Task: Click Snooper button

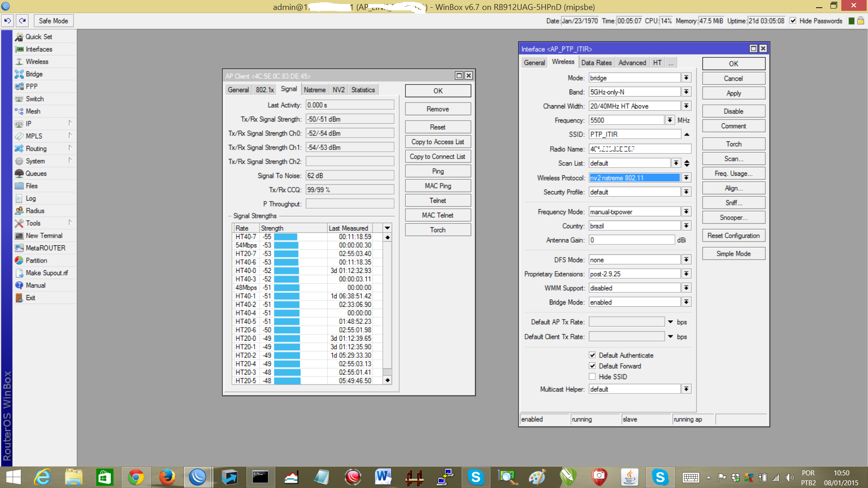Action: 733,217
